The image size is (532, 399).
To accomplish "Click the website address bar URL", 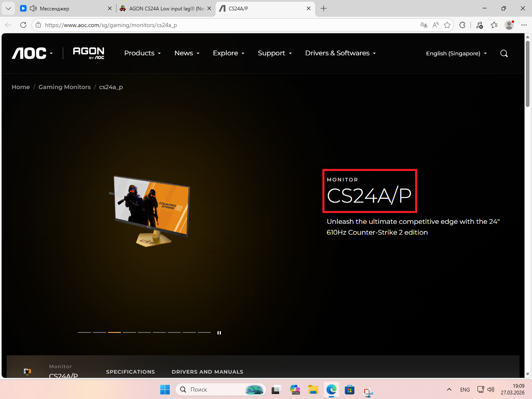I will (111, 25).
